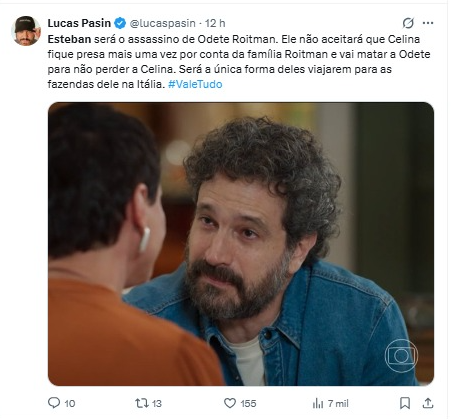451x419 pixels.
Task: Open the tweet text about Odete Roitman
Action: pyautogui.click(x=239, y=61)
